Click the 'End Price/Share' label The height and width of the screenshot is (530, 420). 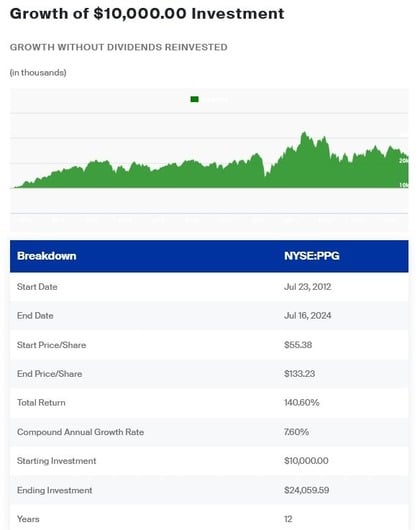pos(50,374)
